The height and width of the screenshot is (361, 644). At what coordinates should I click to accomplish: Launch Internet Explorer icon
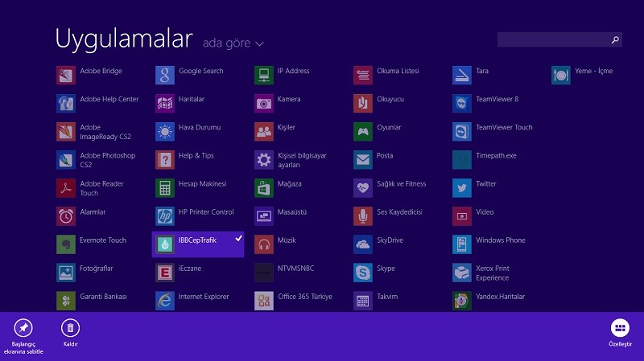click(165, 302)
